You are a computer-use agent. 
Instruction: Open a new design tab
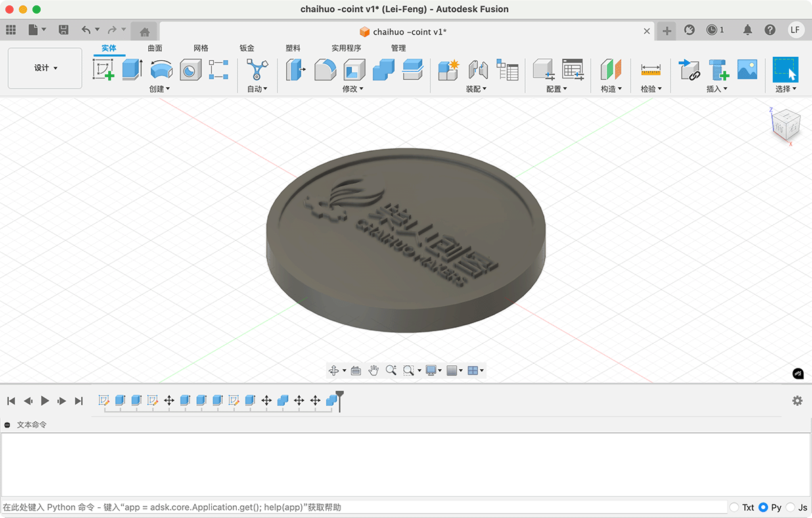pos(667,30)
